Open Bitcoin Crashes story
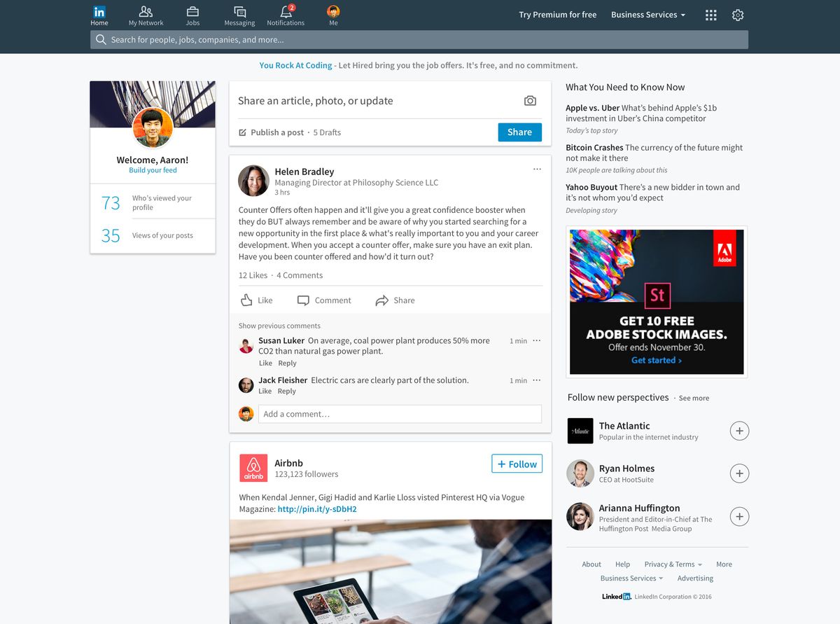 point(654,153)
